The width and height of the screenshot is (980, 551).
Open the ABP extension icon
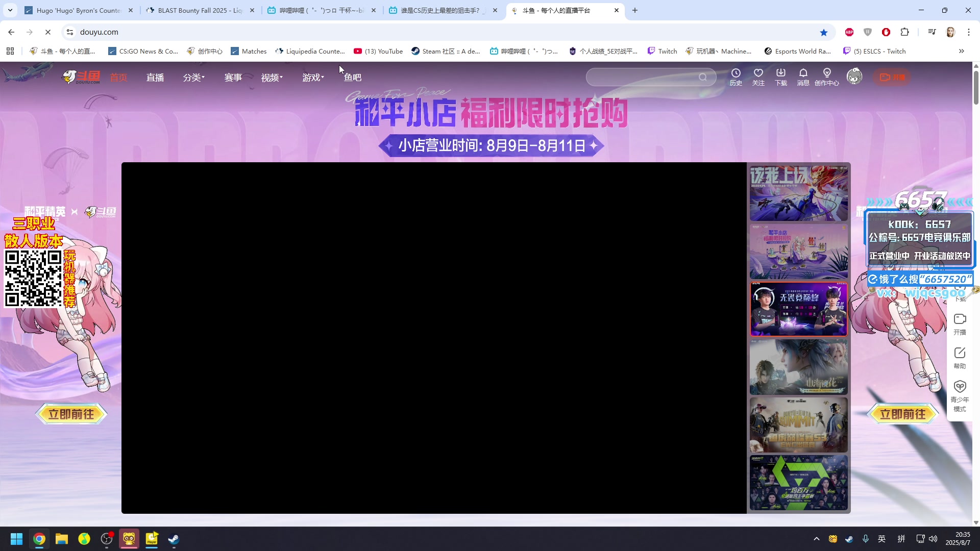click(849, 32)
